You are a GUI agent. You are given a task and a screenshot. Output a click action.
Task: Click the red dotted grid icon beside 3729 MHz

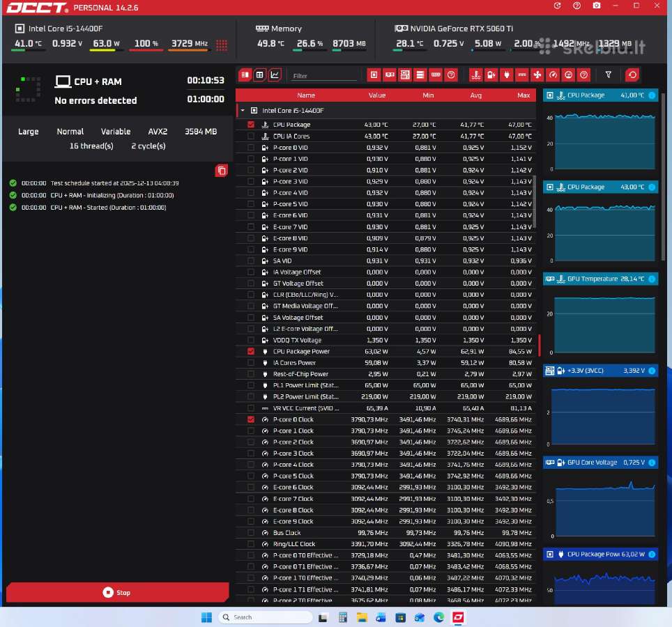click(222, 45)
